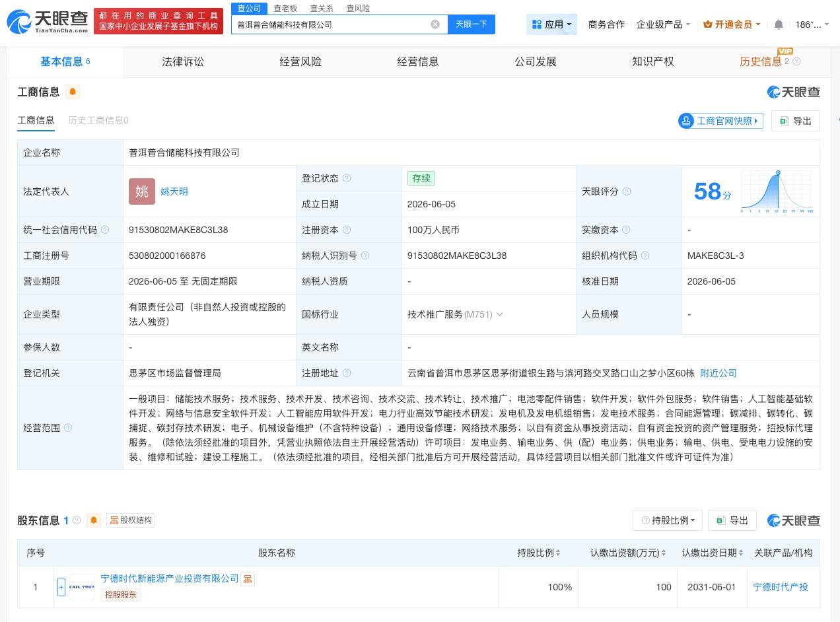Open 经营风险 tab
The width and height of the screenshot is (840, 622).
tap(300, 61)
